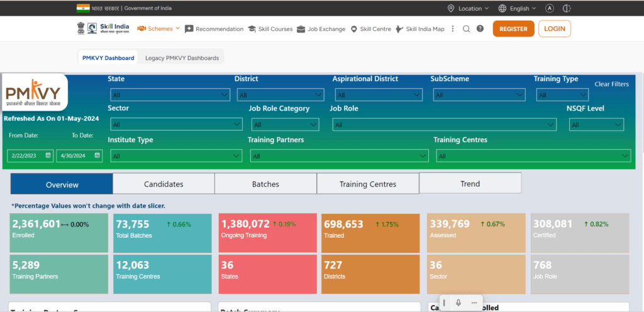This screenshot has height=312, width=644.
Task: Click the Certified 308,081 card
Action: [x=580, y=233]
